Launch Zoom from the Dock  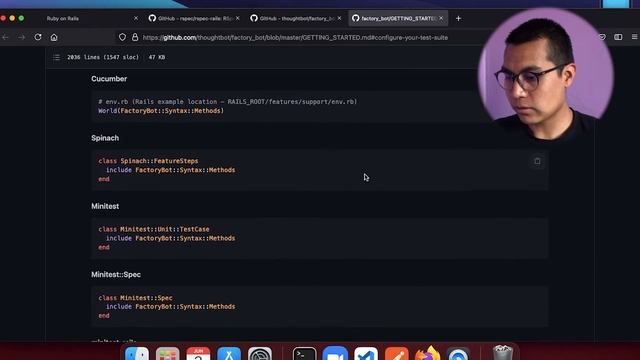tap(335, 354)
